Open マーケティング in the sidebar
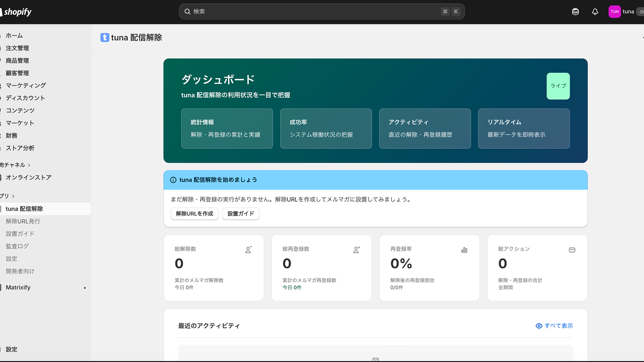The height and width of the screenshot is (362, 644). pos(26,85)
